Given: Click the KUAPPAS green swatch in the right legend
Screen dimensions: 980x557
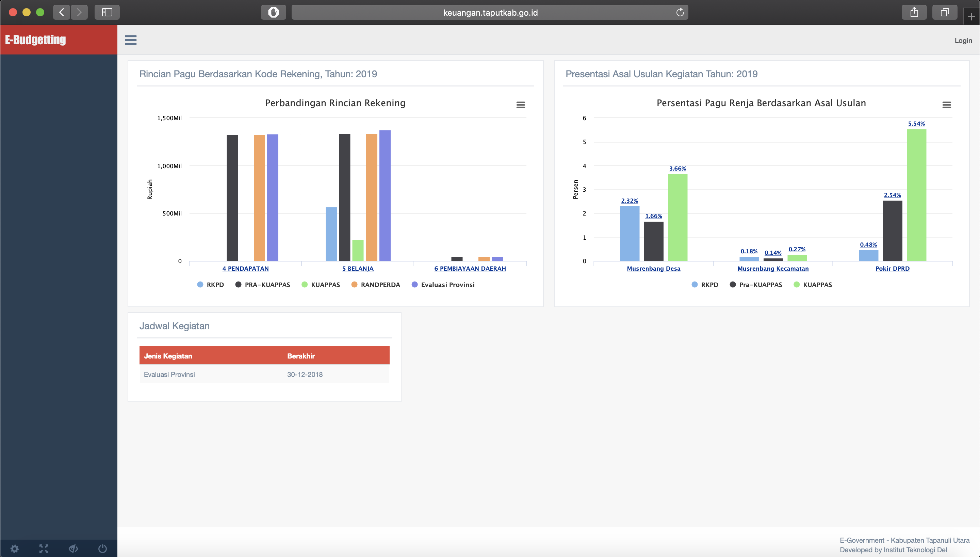Looking at the screenshot, I should [x=797, y=285].
